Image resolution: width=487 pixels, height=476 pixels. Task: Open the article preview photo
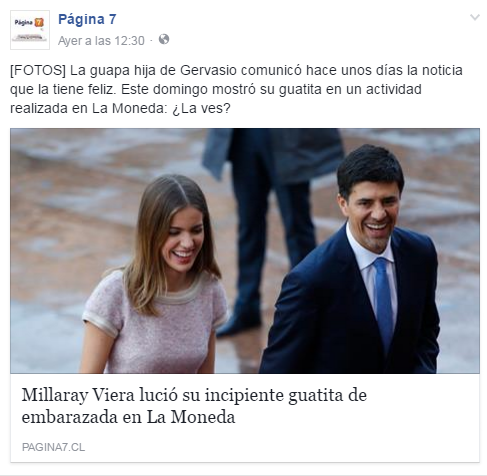(x=245, y=251)
